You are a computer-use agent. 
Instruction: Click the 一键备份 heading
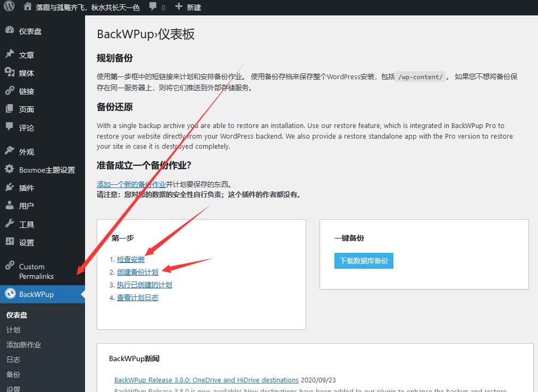349,237
